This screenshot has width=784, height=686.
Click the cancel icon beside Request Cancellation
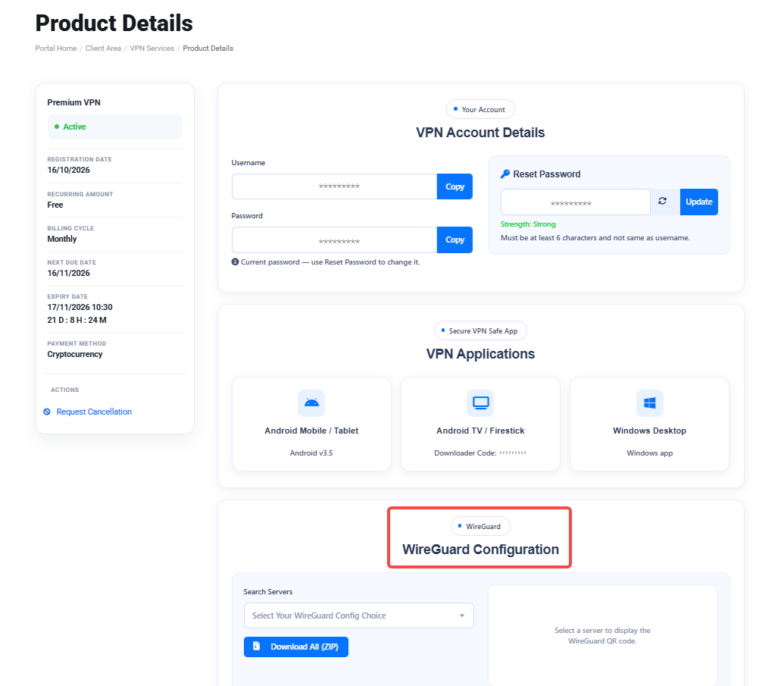click(x=47, y=412)
